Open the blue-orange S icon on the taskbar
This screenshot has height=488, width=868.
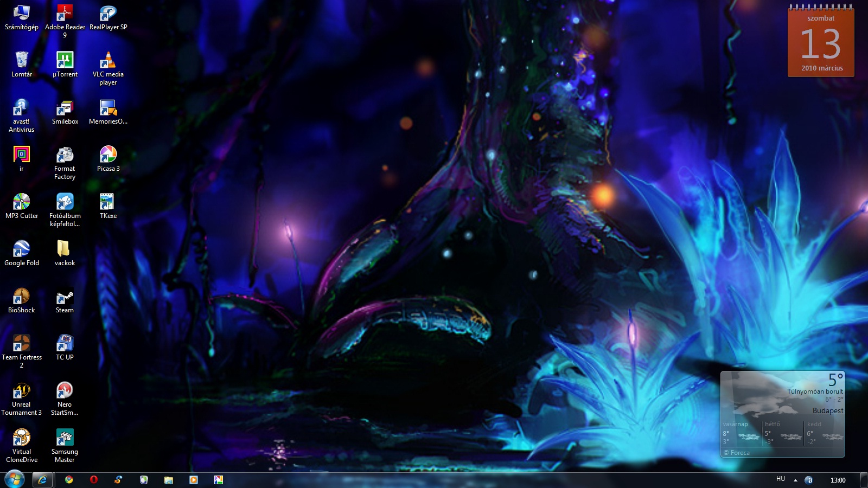[x=118, y=480]
